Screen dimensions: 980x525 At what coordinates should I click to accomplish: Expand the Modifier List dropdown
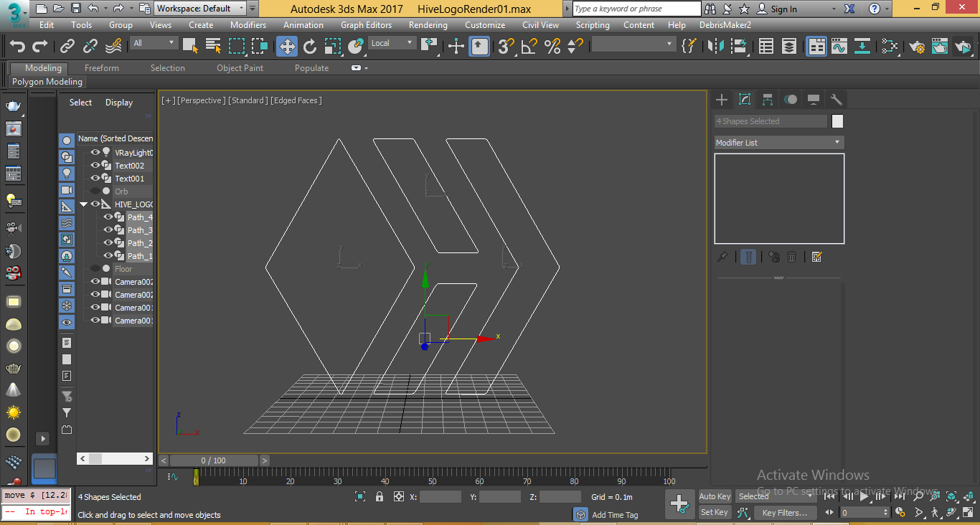pos(779,143)
